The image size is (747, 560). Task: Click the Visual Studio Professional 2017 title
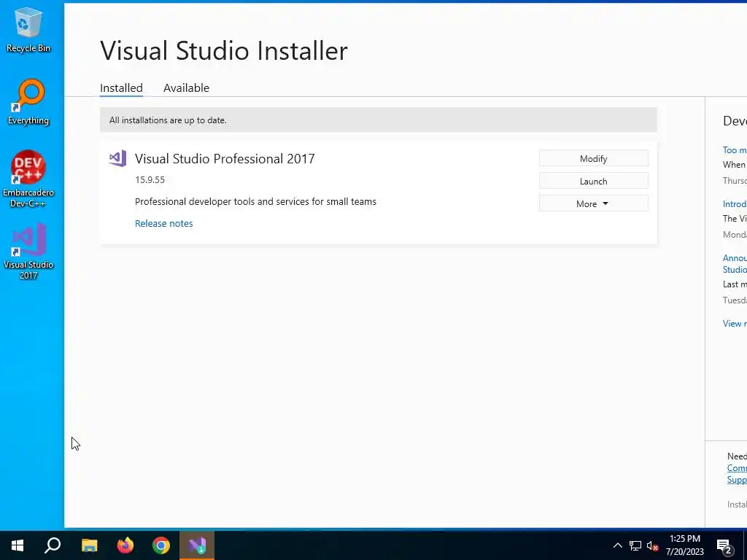click(x=225, y=158)
